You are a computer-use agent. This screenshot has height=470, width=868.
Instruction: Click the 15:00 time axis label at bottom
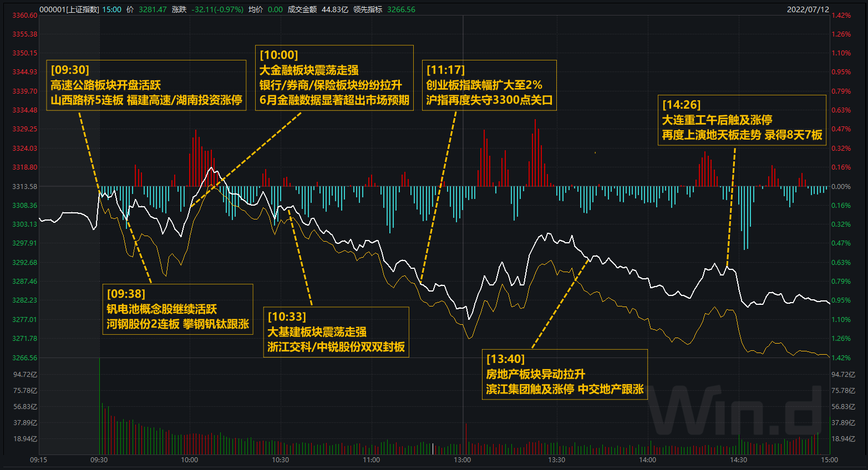tap(829, 460)
